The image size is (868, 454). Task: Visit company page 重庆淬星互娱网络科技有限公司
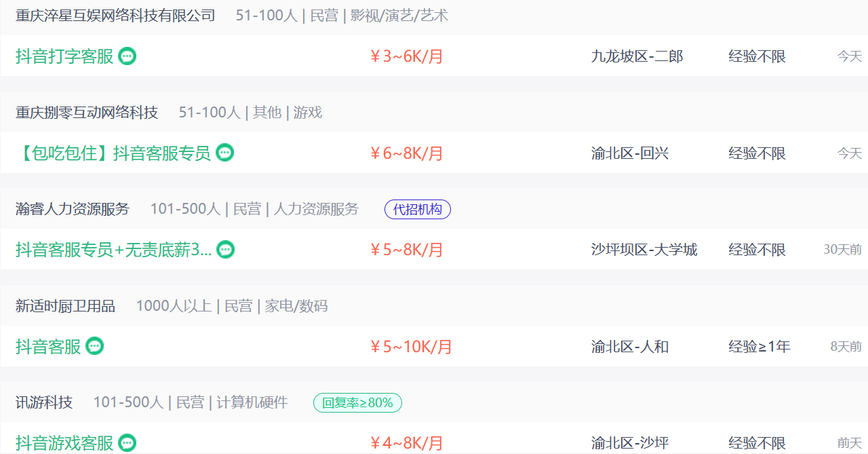point(115,15)
